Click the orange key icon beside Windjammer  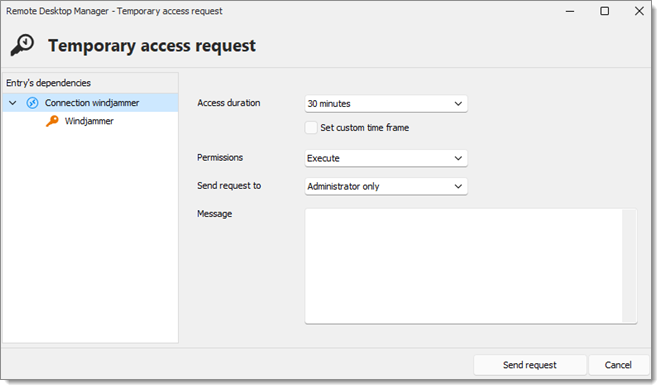(52, 121)
